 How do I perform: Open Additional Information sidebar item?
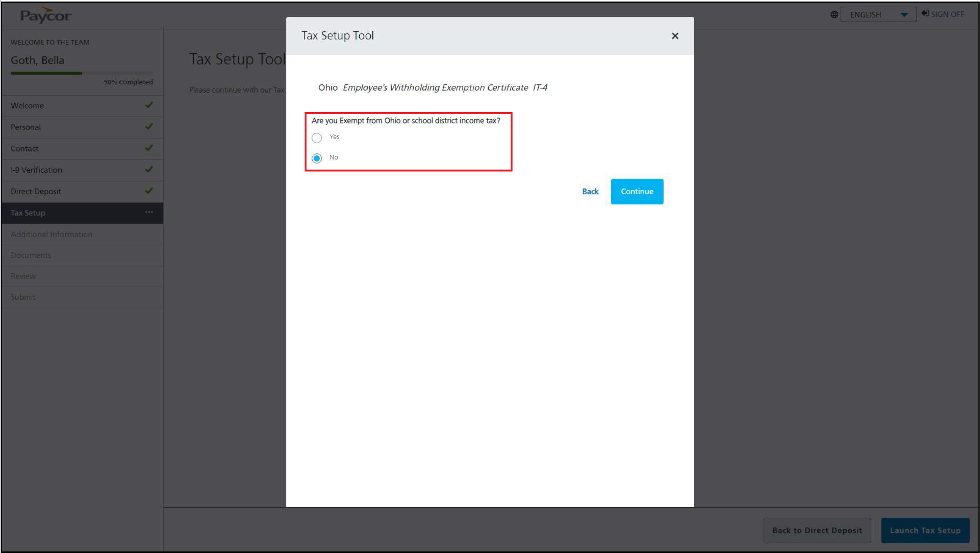click(x=52, y=234)
